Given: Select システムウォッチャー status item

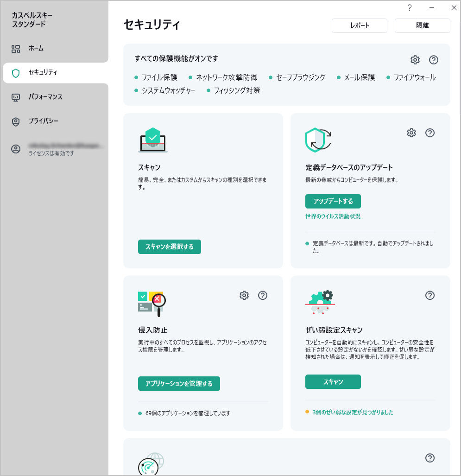Looking at the screenshot, I should coord(165,90).
